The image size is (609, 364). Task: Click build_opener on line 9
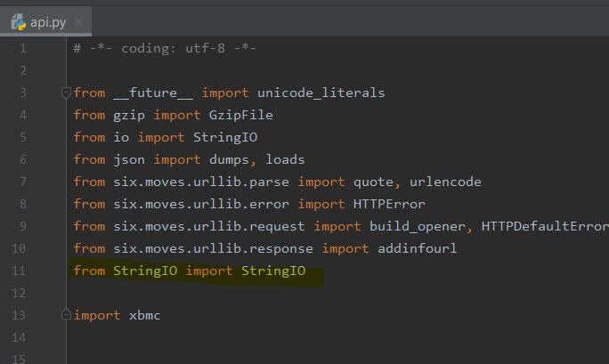click(x=418, y=226)
